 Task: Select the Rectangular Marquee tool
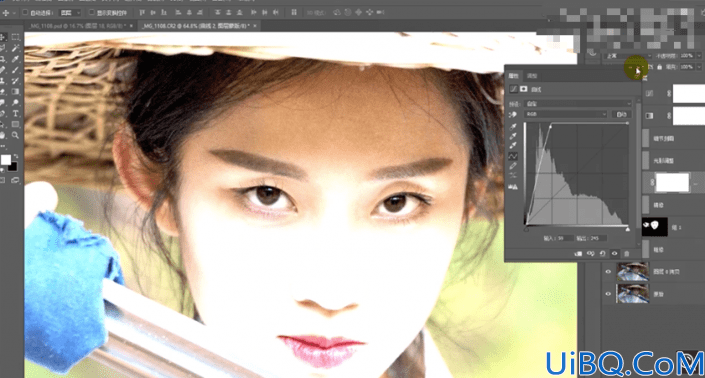[15, 37]
